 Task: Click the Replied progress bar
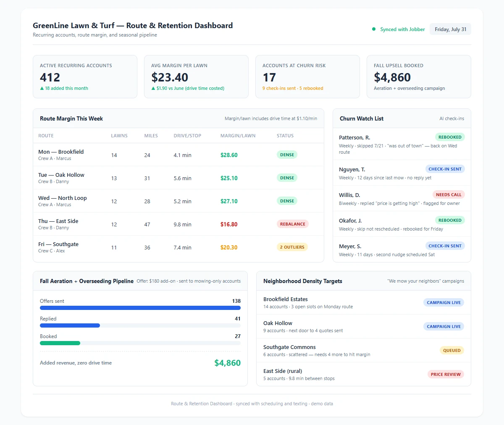point(140,325)
